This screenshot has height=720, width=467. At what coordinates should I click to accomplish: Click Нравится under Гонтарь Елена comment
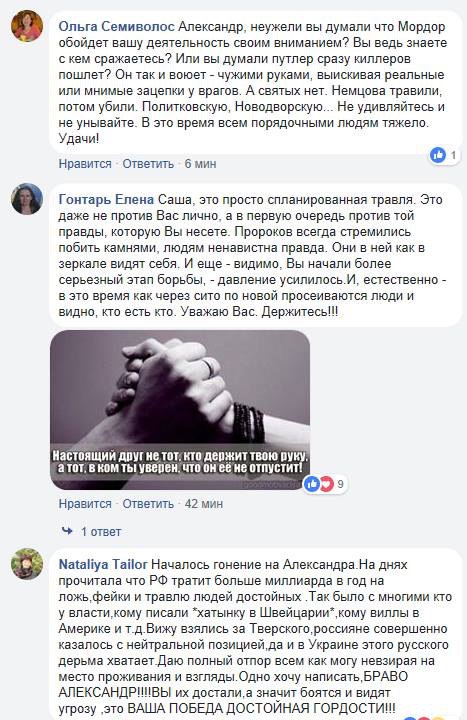(x=85, y=504)
